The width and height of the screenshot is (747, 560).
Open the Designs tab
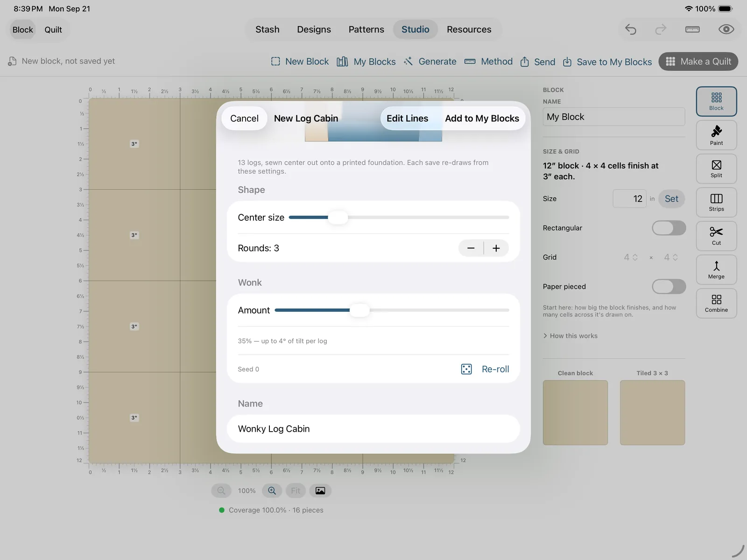(314, 29)
